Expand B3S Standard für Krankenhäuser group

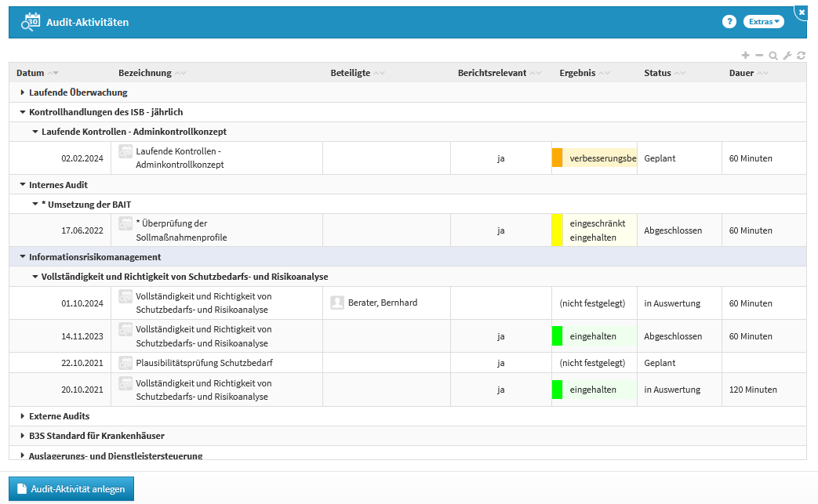tap(23, 436)
